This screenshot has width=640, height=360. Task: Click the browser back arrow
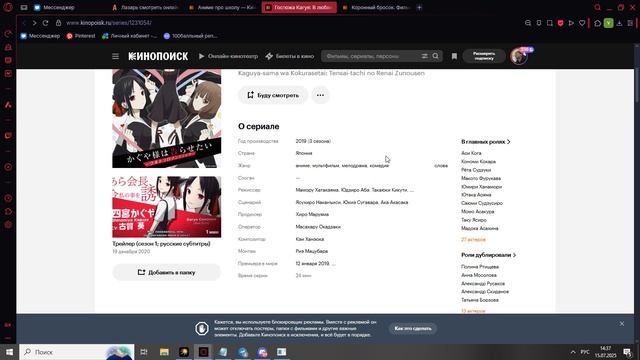pyautogui.click(x=24, y=23)
